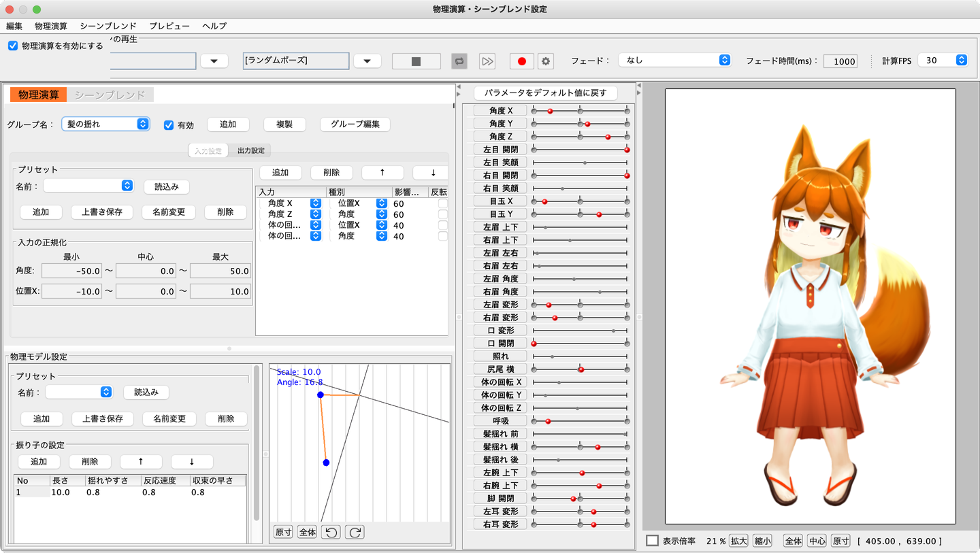Check the 反転 box for the 角度 X row
This screenshot has width=980, height=553.
pos(442,203)
